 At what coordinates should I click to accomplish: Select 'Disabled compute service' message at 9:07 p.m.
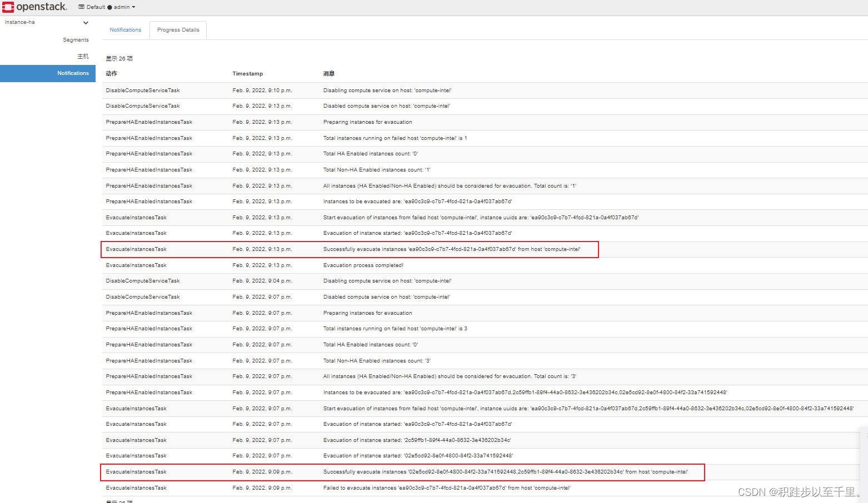(387, 297)
